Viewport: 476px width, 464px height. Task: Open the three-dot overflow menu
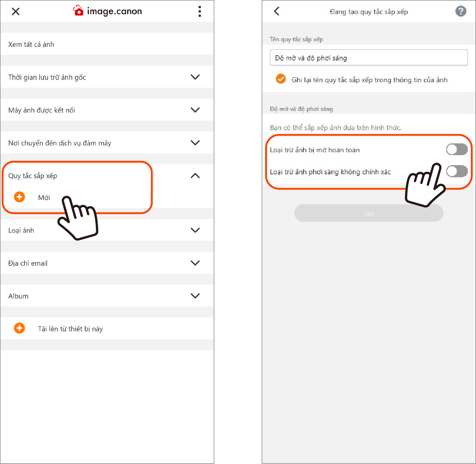[x=199, y=11]
